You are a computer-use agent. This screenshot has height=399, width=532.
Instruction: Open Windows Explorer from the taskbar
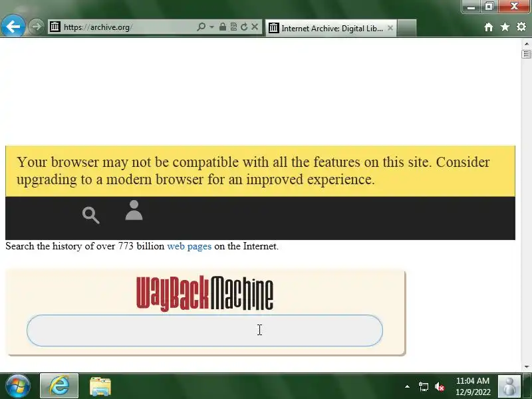(x=100, y=386)
